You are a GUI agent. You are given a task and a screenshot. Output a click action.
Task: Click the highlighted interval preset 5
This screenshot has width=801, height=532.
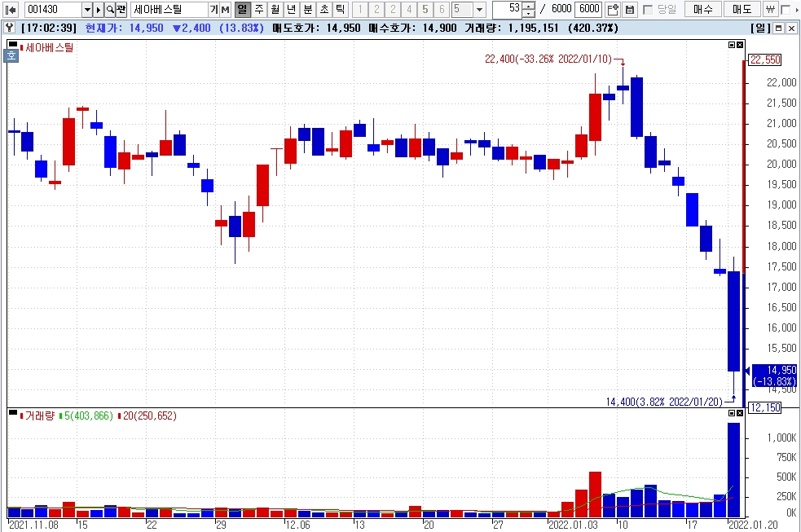tap(425, 9)
